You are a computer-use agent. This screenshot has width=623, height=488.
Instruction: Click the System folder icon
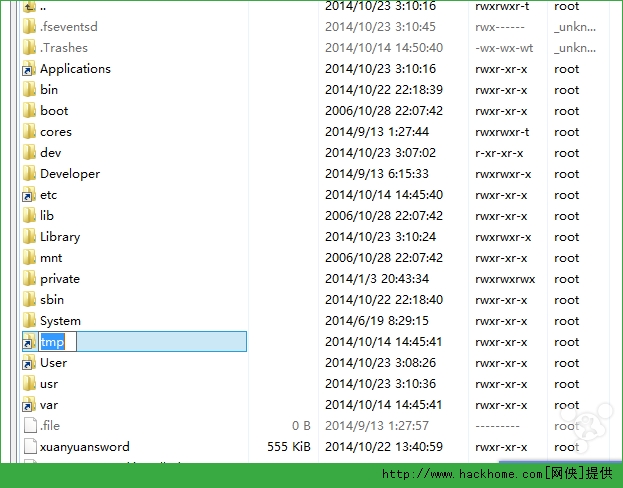coord(29,321)
